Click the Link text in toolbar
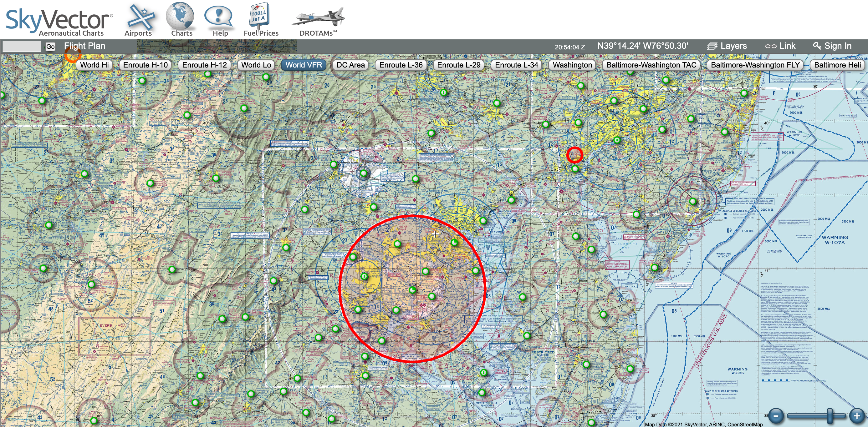 (x=787, y=46)
